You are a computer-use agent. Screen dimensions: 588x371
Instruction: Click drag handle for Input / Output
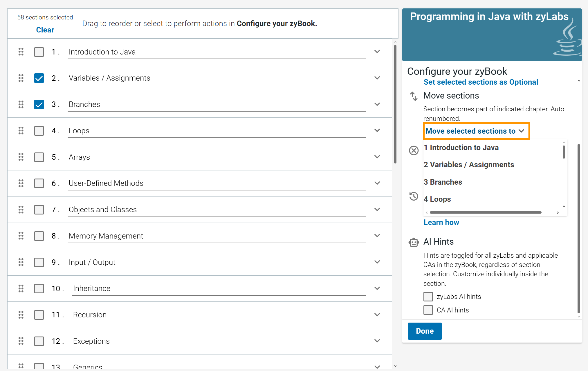(21, 262)
